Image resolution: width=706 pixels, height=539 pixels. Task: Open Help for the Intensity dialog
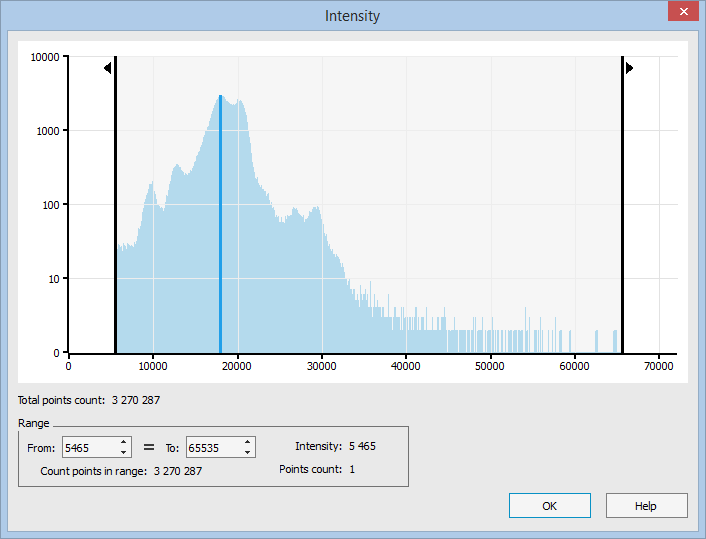(646, 506)
